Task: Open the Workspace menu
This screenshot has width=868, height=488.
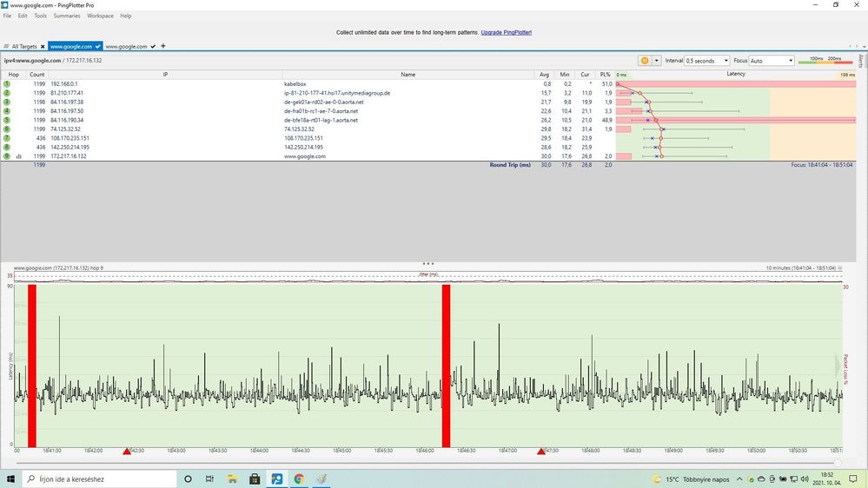Action: (x=100, y=16)
